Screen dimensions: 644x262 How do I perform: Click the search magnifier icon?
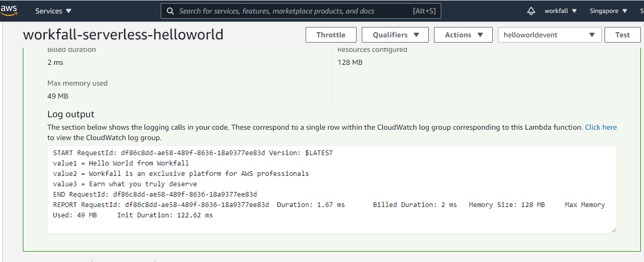pos(170,11)
